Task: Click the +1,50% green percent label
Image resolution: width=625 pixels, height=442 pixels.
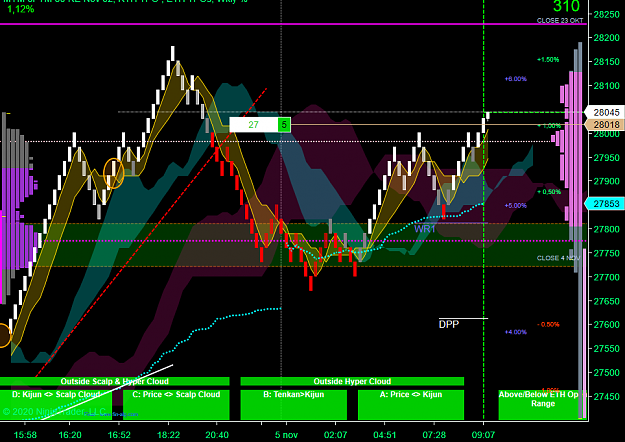Action: [x=548, y=60]
